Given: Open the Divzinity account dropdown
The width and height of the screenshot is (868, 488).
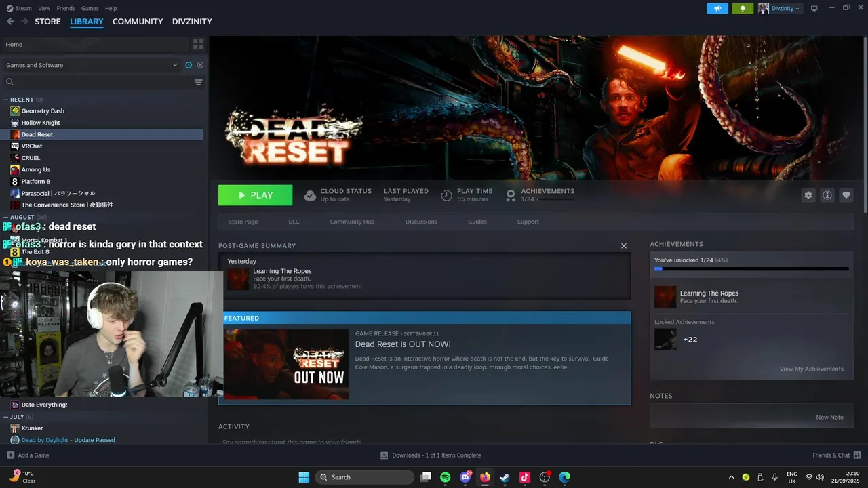Looking at the screenshot, I should point(779,8).
